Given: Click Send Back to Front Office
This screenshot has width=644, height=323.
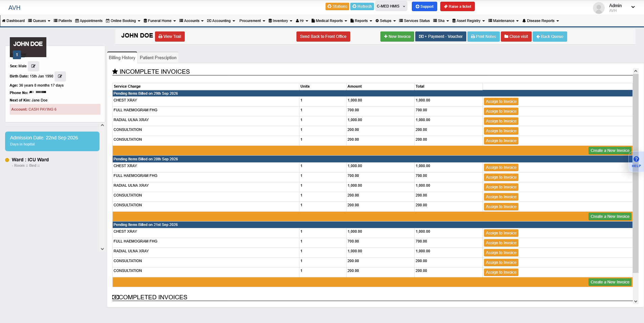Looking at the screenshot, I should pyautogui.click(x=323, y=37).
